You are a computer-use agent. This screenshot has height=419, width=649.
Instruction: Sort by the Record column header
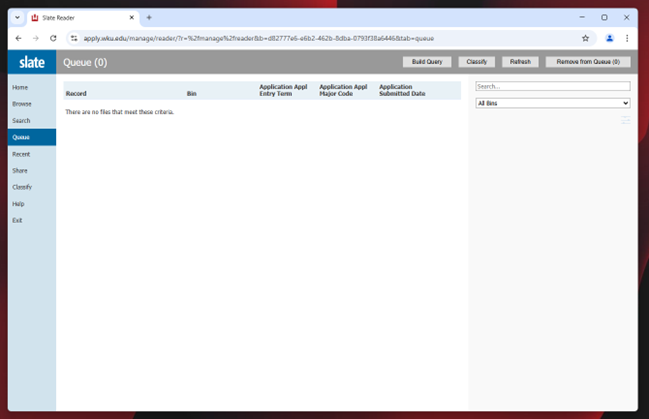76,94
